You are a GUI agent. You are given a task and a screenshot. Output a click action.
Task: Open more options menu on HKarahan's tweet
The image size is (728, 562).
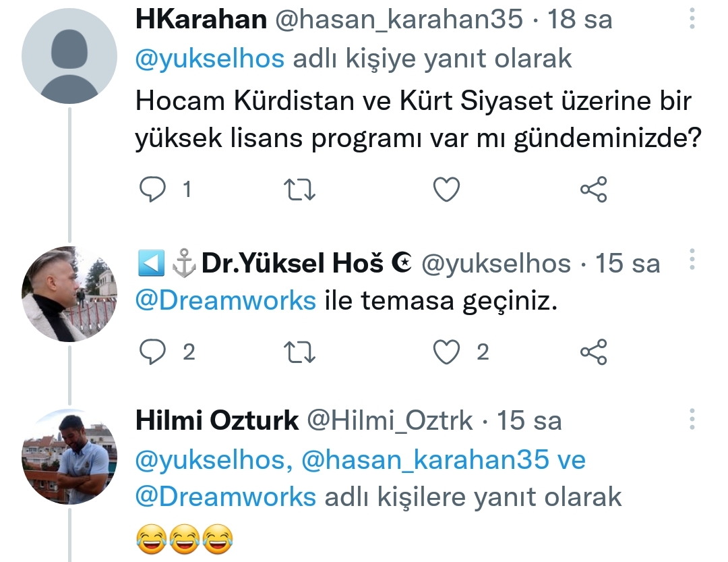tap(692, 19)
